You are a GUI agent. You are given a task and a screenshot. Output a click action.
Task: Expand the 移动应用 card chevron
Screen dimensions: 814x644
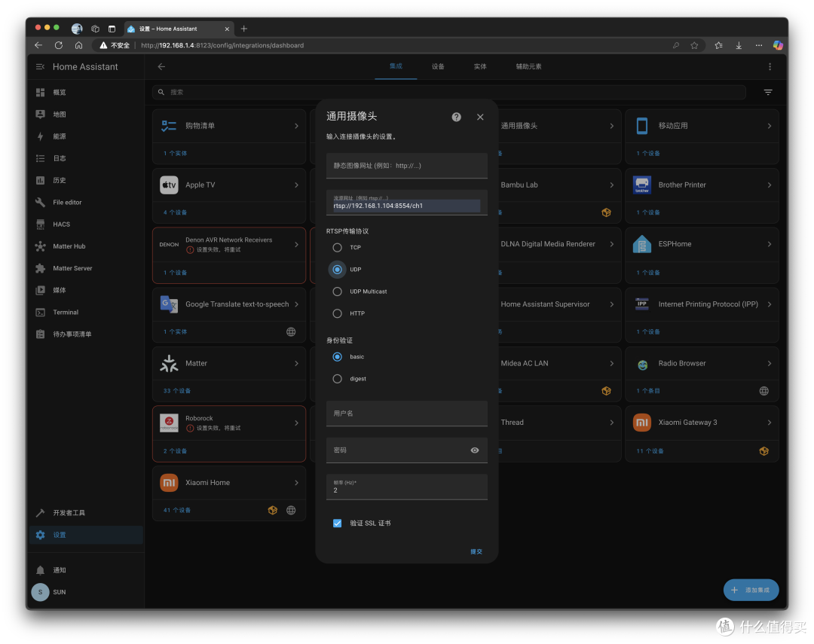pos(770,126)
